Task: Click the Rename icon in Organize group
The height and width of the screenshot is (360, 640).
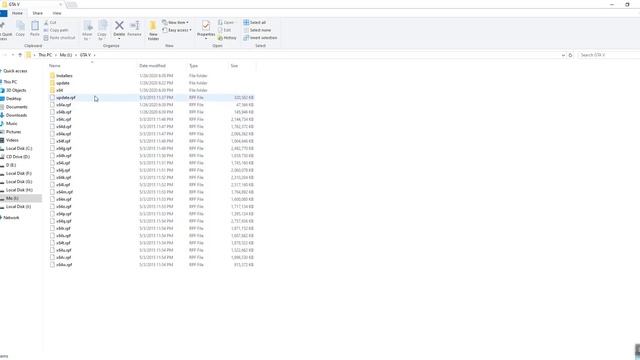Action: coord(134,26)
